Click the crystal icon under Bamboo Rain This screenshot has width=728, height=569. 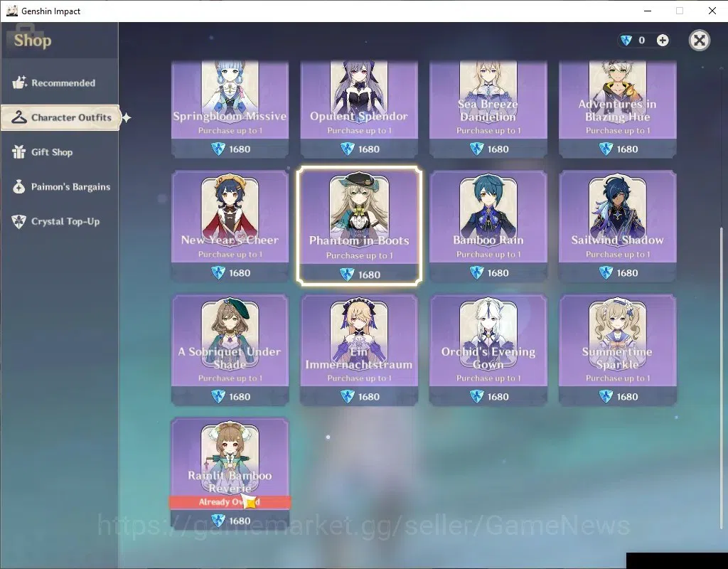(477, 272)
